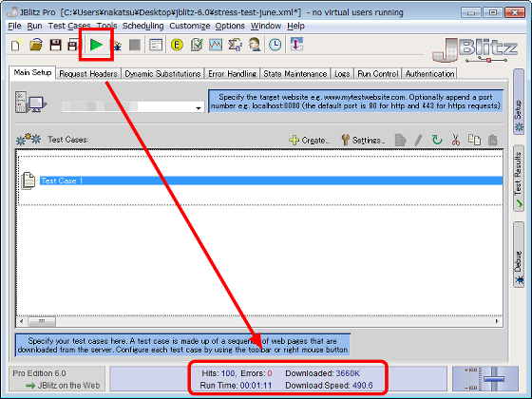
Task: Click the Run Time: 00:01:11 readout
Action: point(236,386)
